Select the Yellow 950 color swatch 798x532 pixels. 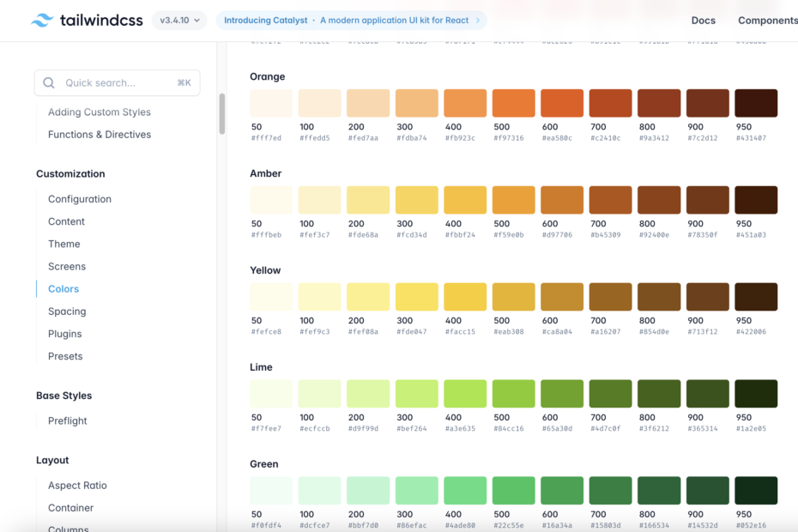point(756,297)
